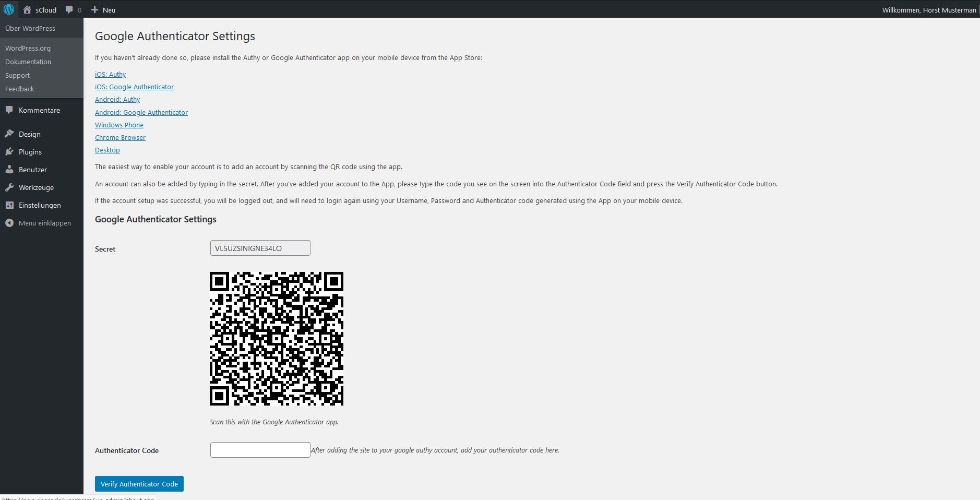Go to Benutzer menu label
This screenshot has width=980, height=500.
click(33, 170)
